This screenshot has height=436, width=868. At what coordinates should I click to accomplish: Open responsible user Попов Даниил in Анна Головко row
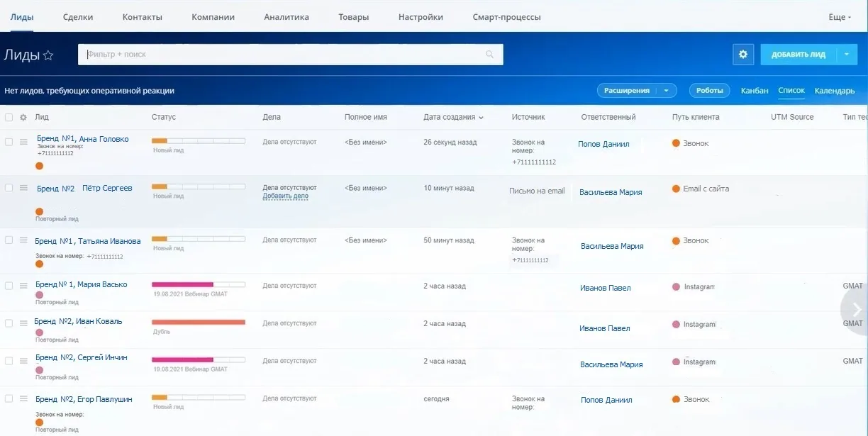click(x=603, y=144)
